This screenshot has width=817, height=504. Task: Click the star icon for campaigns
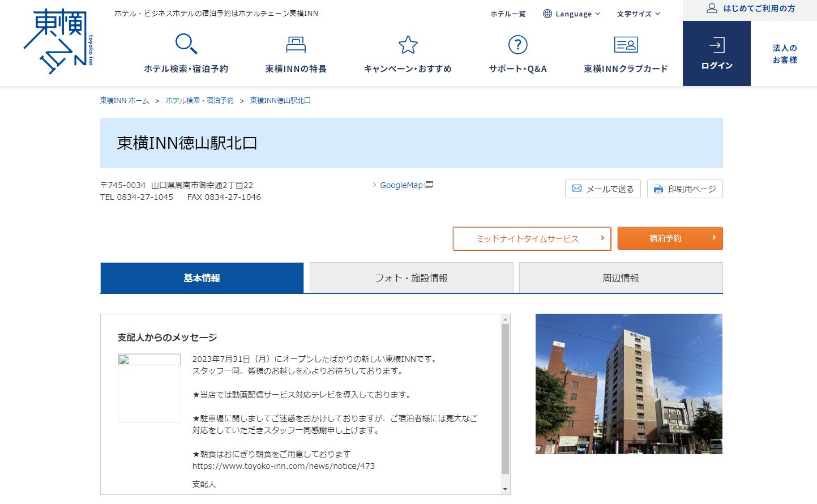[x=408, y=44]
